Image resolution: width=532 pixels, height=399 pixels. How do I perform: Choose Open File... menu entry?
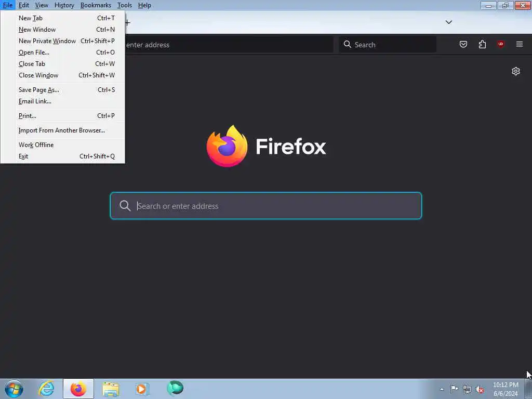(x=63, y=52)
